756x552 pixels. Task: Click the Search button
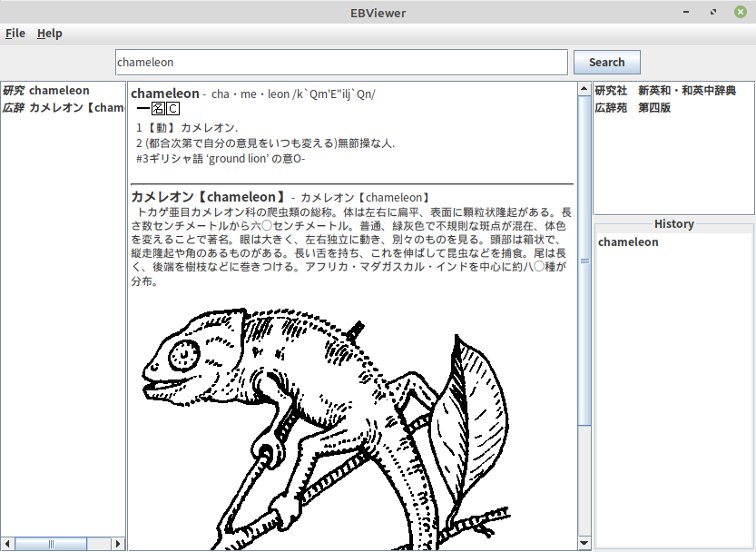606,63
